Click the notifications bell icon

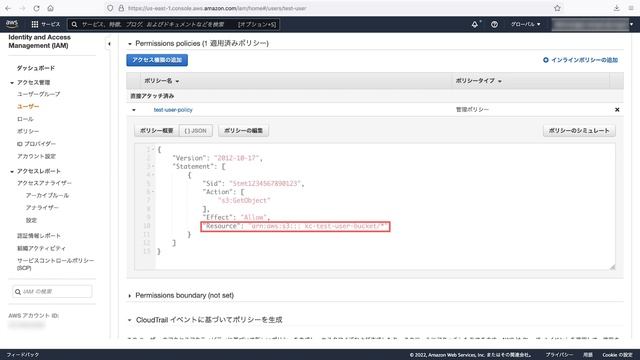click(475, 24)
